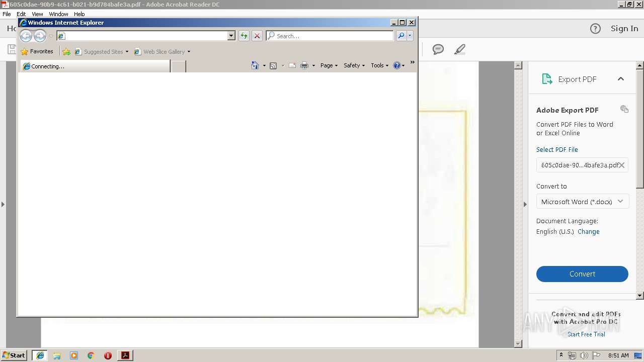Image resolution: width=644 pixels, height=362 pixels.
Task: Open the Acrobat Help menu
Action: point(79,14)
